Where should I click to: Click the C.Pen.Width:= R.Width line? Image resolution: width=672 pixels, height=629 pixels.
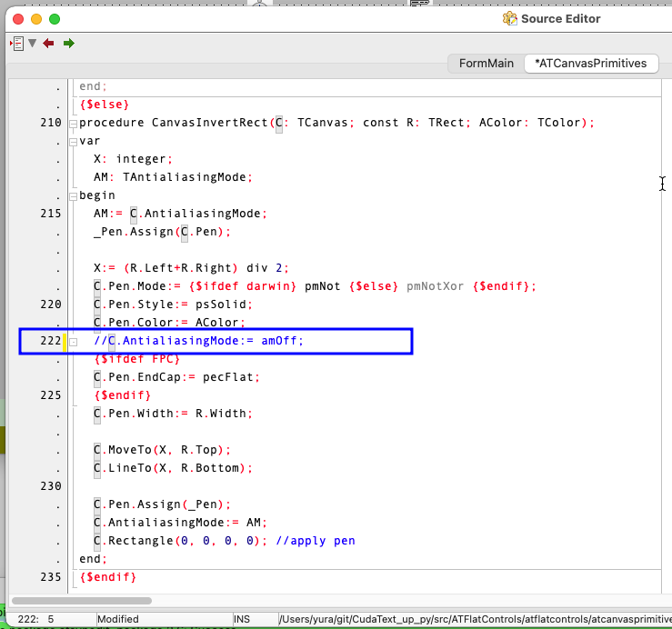174,414
